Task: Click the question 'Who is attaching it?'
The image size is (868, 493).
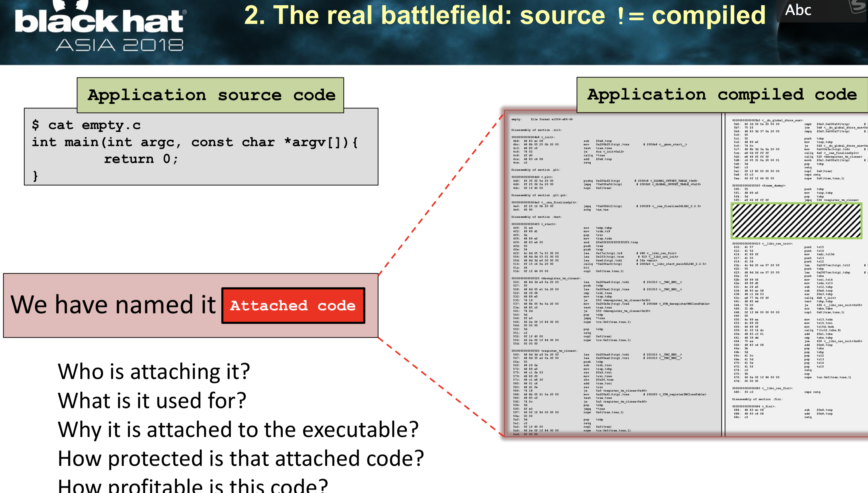Action: (x=154, y=371)
